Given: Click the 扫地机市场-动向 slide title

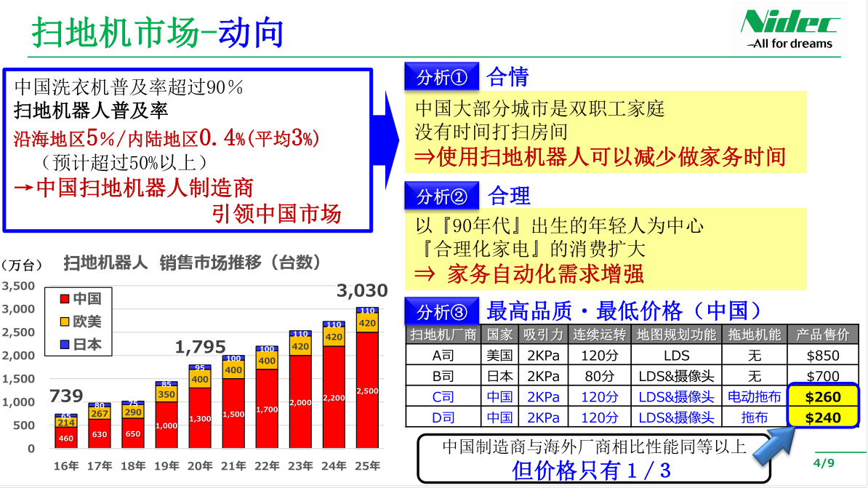Looking at the screenshot, I should point(158,33).
